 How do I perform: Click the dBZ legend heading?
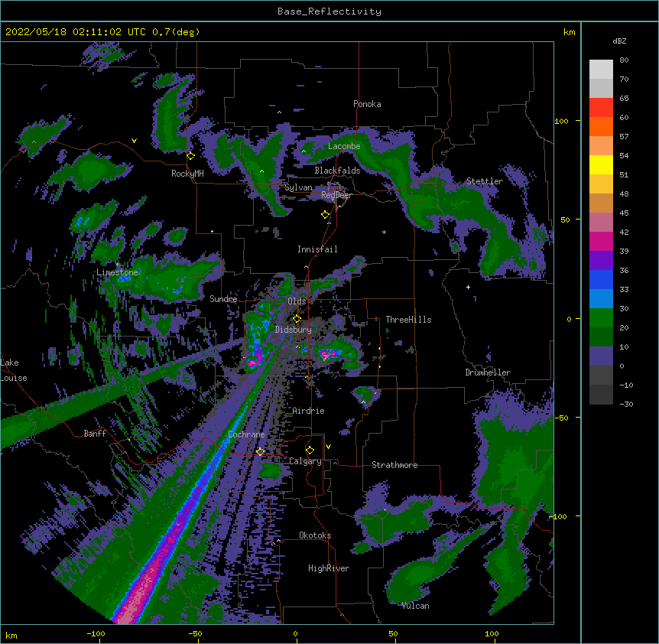(x=619, y=41)
